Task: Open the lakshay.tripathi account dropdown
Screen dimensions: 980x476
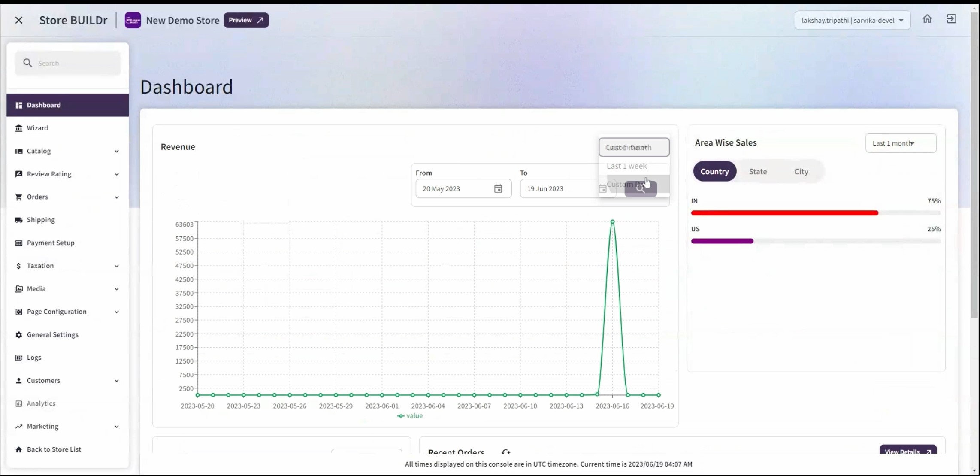Action: [x=851, y=20]
